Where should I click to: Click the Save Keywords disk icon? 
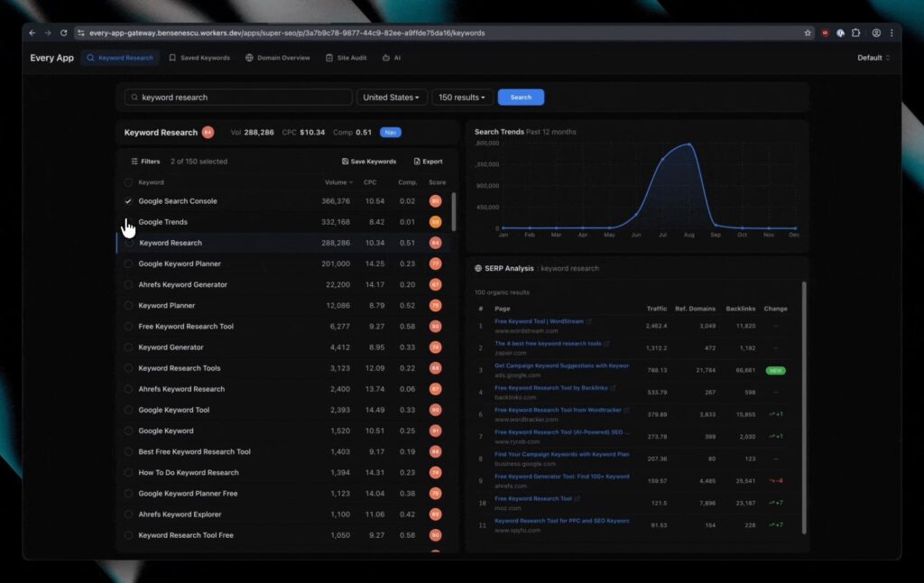tap(346, 162)
